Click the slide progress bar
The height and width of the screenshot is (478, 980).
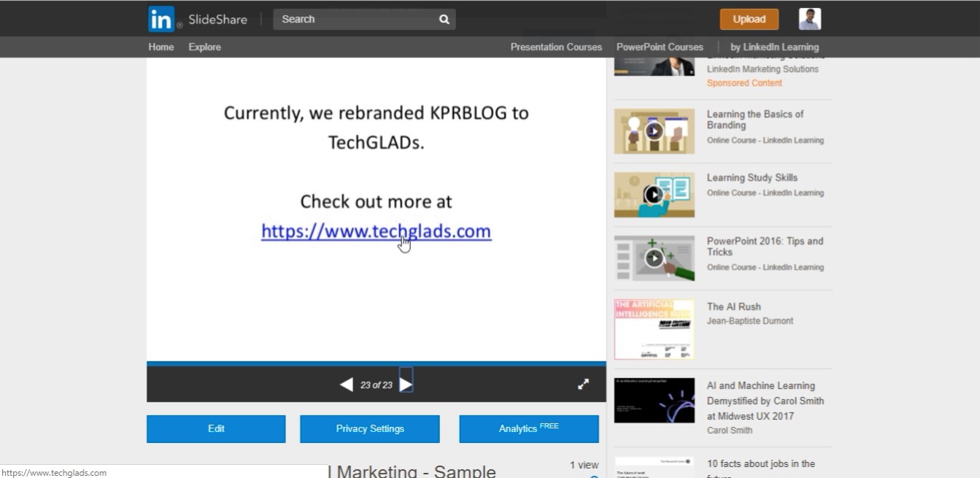tap(377, 363)
